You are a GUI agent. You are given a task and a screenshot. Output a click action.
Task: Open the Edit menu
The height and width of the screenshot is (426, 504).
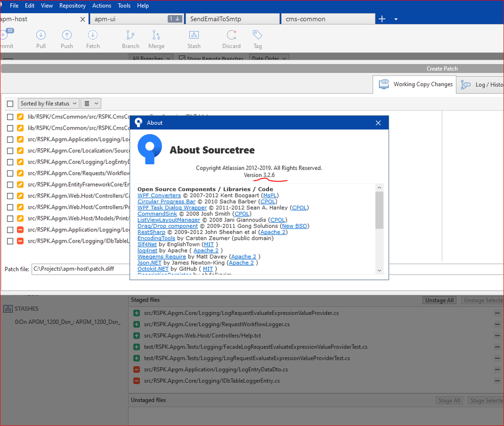click(30, 6)
